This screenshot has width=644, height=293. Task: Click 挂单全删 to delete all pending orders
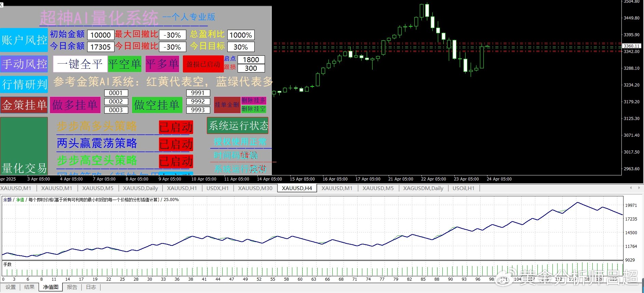point(227,105)
